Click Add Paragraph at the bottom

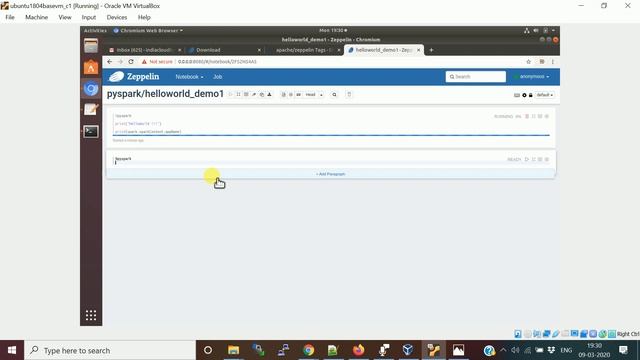[x=330, y=174]
